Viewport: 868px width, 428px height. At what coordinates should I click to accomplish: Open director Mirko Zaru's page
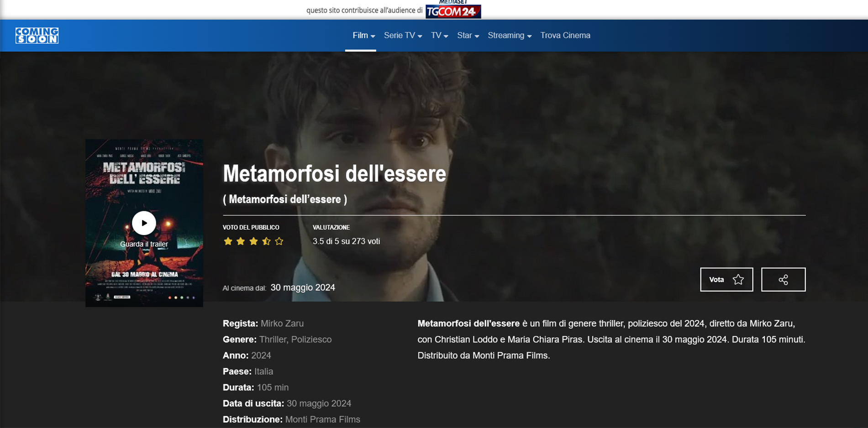point(282,324)
